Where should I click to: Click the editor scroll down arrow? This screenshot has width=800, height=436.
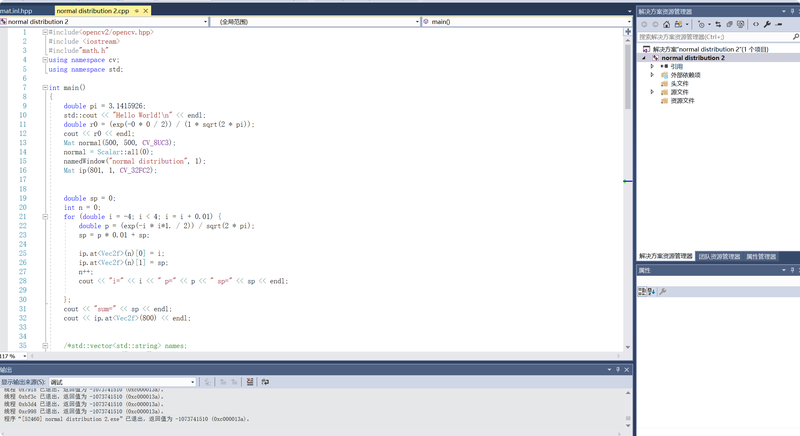[x=628, y=347]
